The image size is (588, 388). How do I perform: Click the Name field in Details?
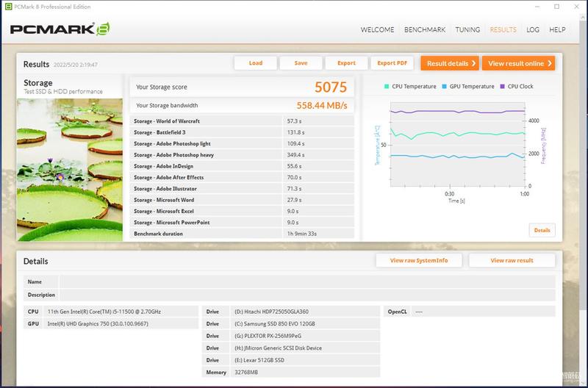point(307,281)
